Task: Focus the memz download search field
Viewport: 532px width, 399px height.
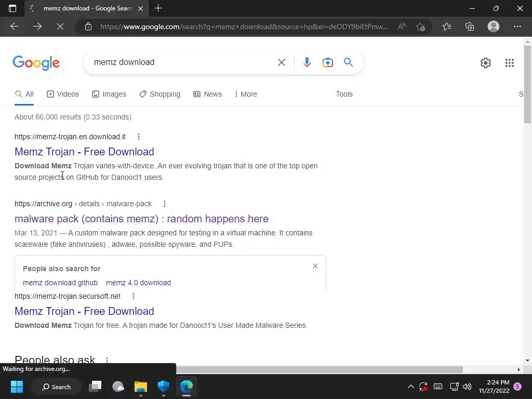Action: [x=183, y=62]
